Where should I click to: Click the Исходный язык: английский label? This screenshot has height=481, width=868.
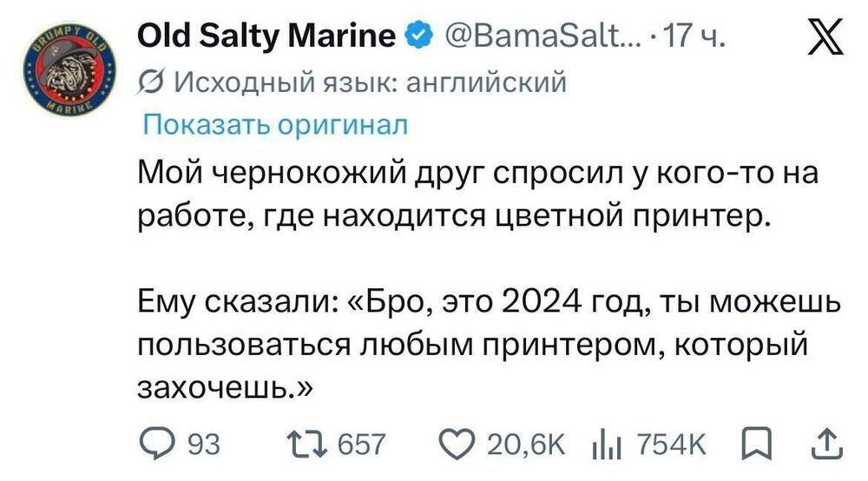pyautogui.click(x=371, y=82)
